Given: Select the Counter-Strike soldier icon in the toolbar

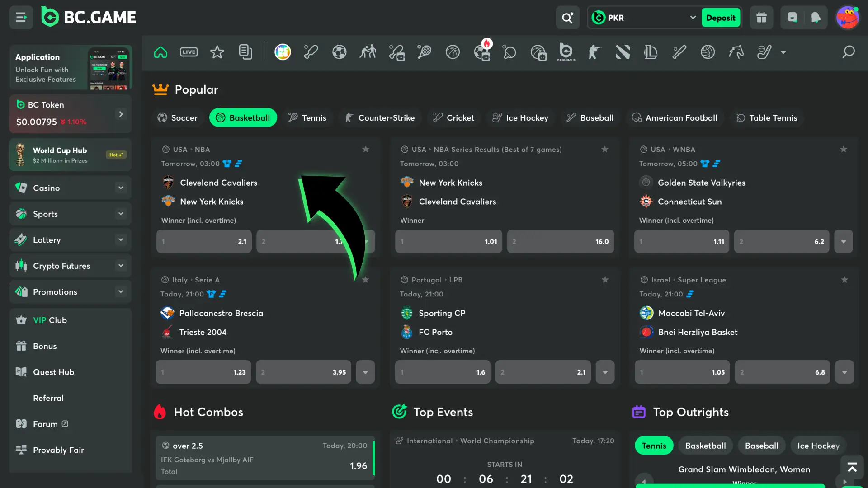Looking at the screenshot, I should click(x=594, y=52).
